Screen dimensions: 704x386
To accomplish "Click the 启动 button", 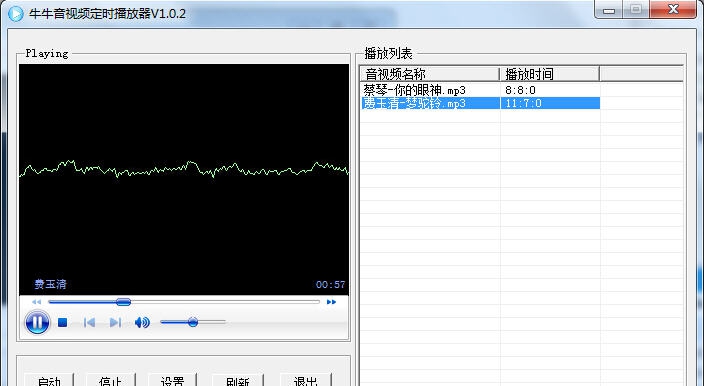I will click(49, 380).
